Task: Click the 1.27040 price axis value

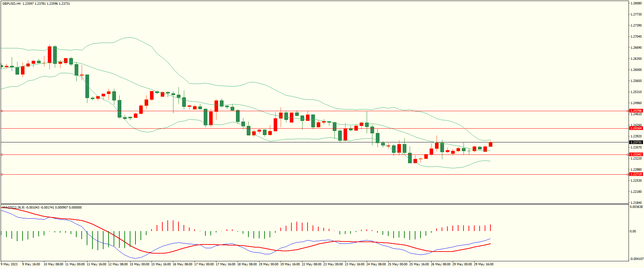Action: 636,37
